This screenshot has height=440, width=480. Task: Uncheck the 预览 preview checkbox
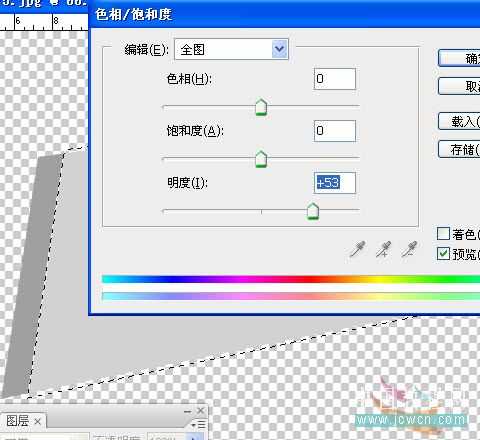(x=443, y=254)
